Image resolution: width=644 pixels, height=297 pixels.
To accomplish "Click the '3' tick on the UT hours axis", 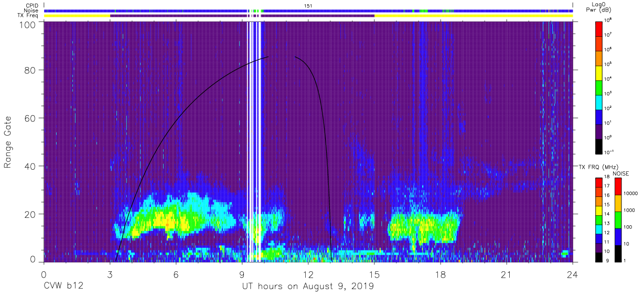I will (110, 275).
